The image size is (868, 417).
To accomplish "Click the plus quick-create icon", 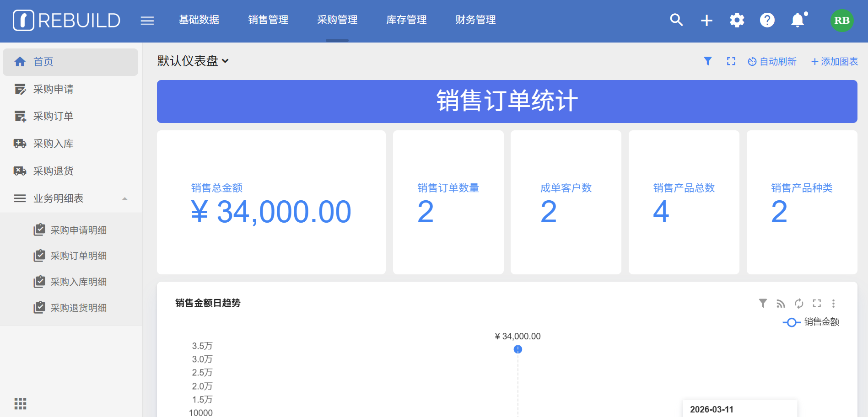I will pos(706,20).
